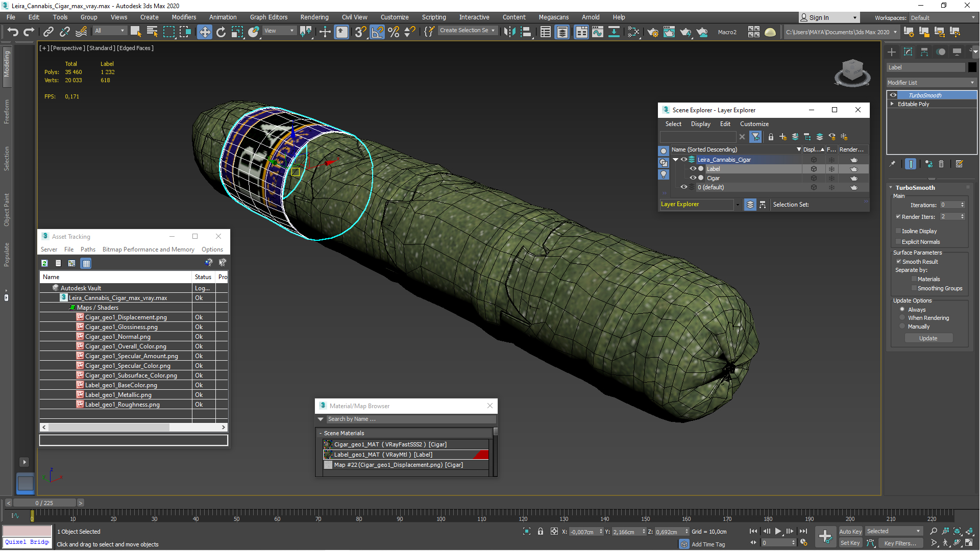Toggle the Angle Snap icon
This screenshot has width=980, height=551.
377,32
